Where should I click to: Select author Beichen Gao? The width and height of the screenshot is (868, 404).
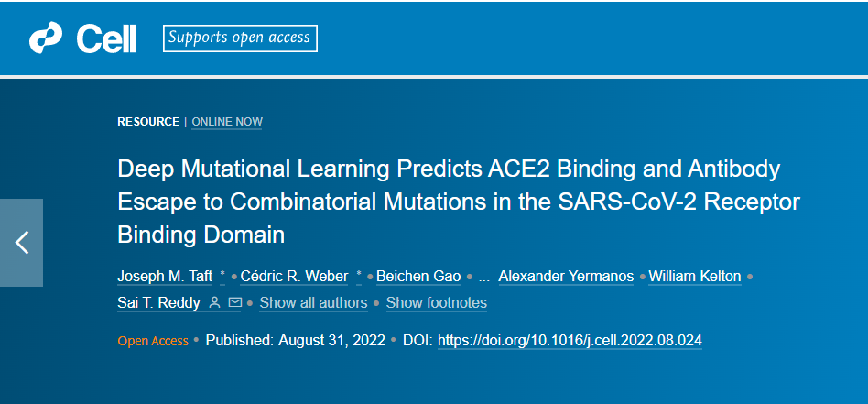point(418,276)
